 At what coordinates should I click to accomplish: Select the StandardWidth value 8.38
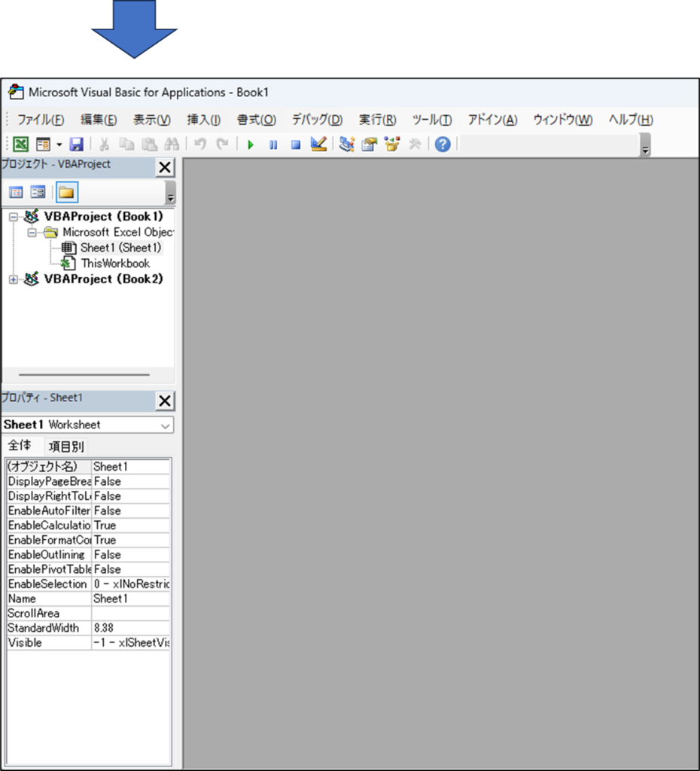[x=131, y=628]
